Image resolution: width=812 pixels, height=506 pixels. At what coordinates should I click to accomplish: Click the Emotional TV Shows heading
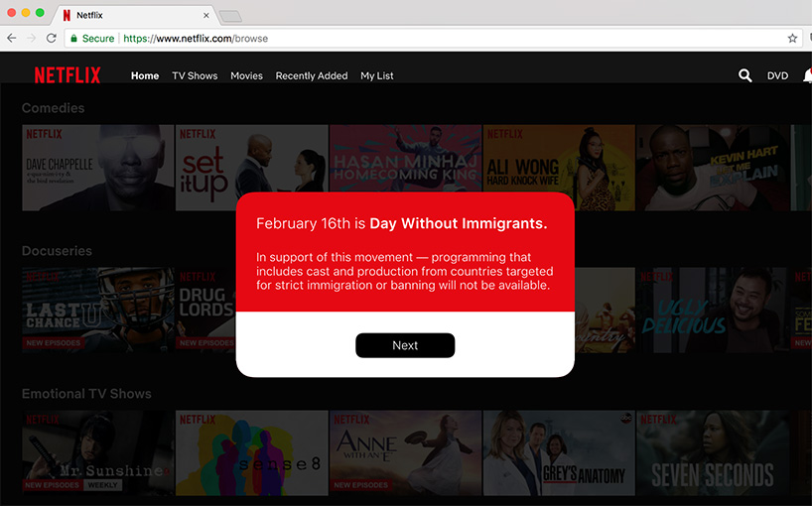(x=86, y=394)
